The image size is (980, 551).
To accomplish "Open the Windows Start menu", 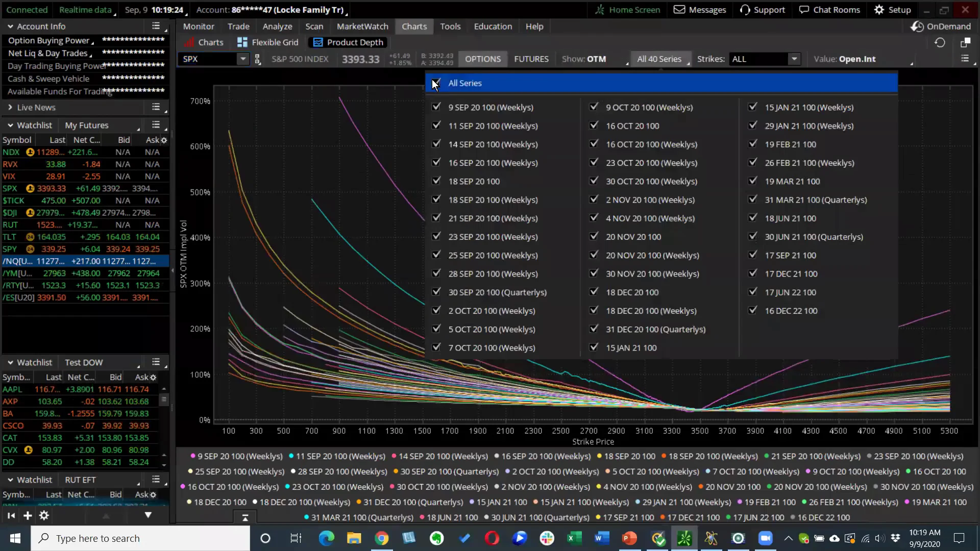I will click(x=15, y=538).
